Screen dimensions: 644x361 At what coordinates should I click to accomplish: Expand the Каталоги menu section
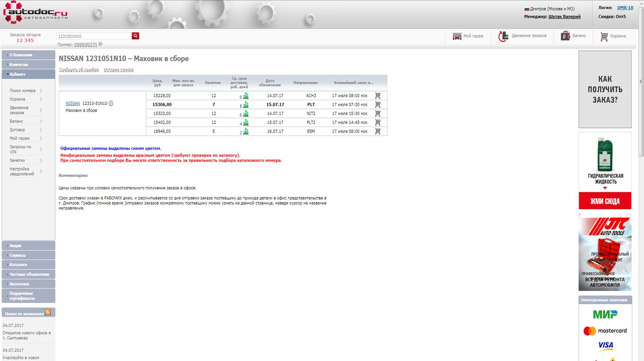point(29,264)
